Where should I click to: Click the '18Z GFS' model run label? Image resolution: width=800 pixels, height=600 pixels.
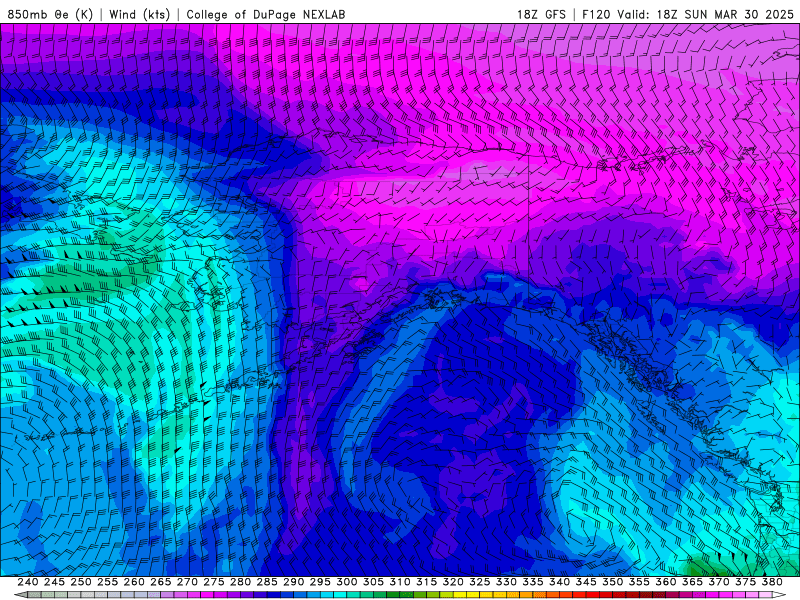point(541,14)
